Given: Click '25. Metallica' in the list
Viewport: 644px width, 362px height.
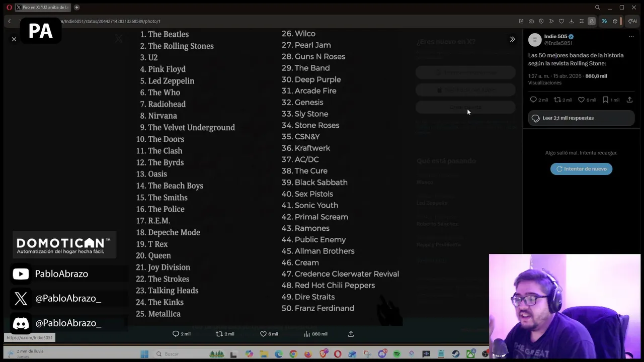Looking at the screenshot, I should [158, 314].
